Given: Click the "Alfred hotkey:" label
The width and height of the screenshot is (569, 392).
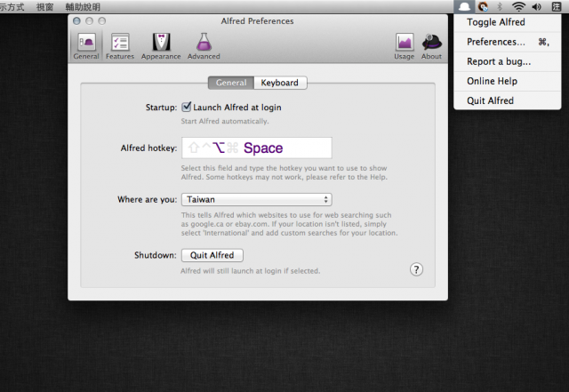Looking at the screenshot, I should coord(148,148).
